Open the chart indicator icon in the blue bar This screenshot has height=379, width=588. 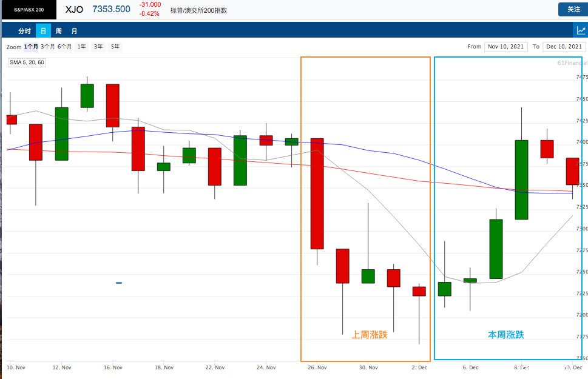pyautogui.click(x=581, y=30)
